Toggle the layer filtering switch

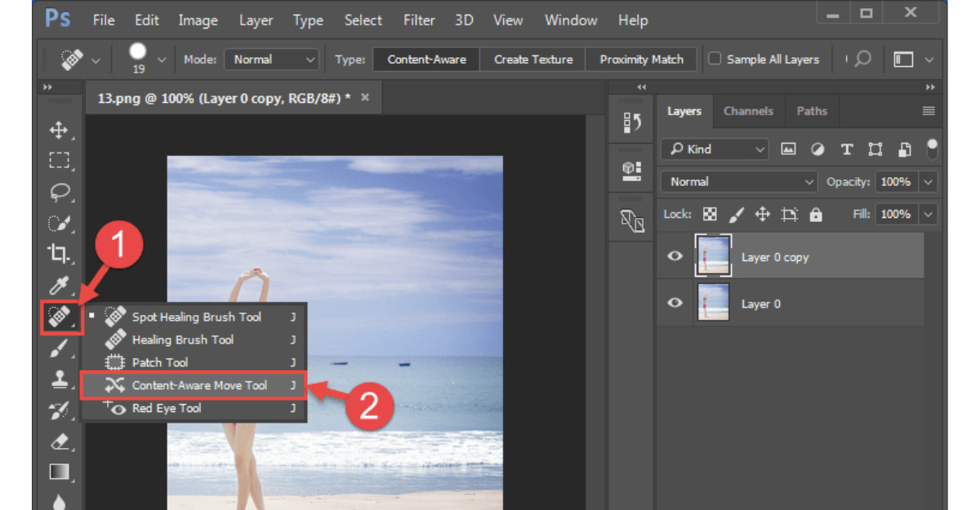933,149
